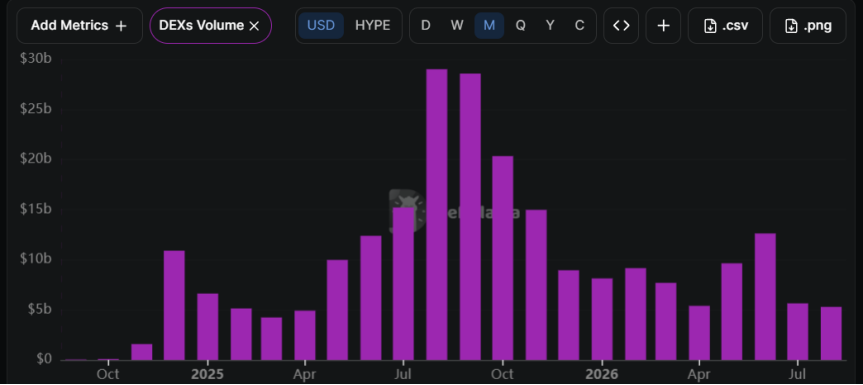863x385 pixels.
Task: Click the plus icon button beside embed
Action: point(663,25)
